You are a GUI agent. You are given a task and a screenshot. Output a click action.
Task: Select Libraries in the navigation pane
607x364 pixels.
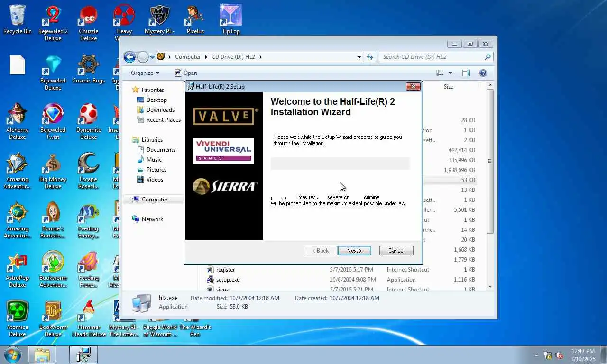point(152,139)
